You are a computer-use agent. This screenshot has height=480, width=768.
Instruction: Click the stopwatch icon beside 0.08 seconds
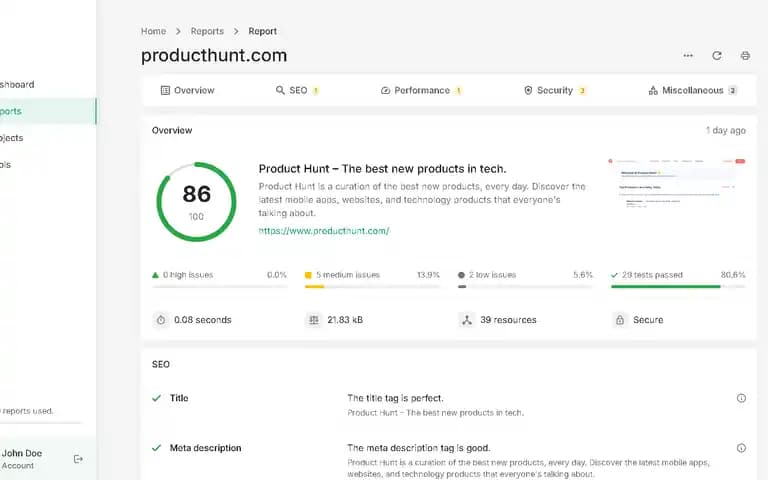point(161,320)
